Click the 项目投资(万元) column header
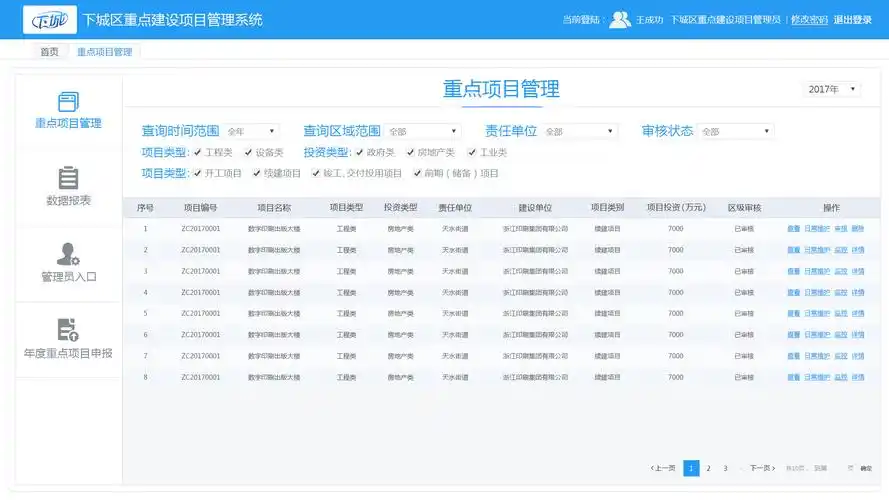This screenshot has width=889, height=500. click(x=676, y=207)
